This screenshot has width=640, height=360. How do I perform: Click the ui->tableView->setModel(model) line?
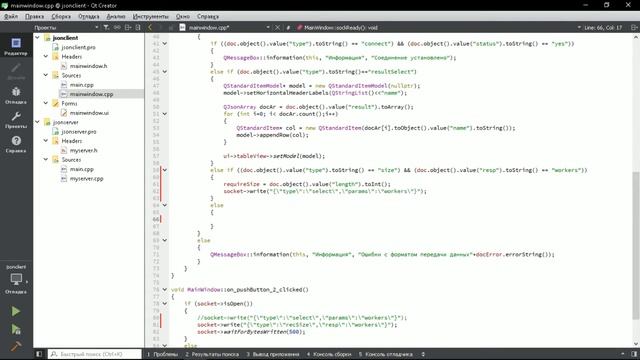pos(274,156)
